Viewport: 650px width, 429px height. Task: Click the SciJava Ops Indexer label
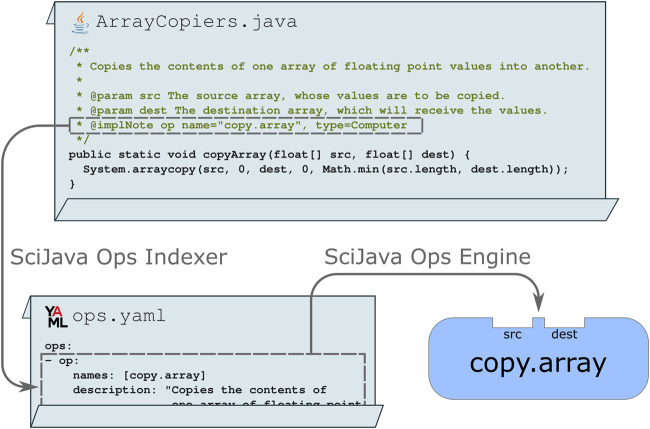120,257
